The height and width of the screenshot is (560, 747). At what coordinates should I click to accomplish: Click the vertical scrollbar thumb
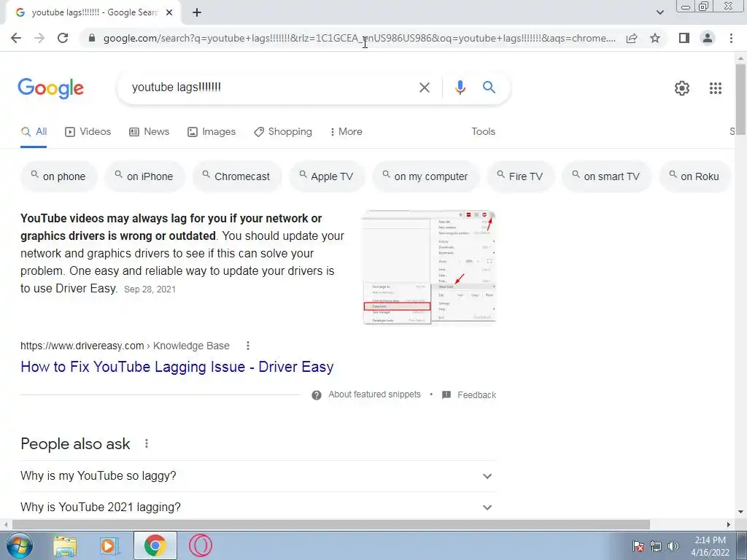coord(740,99)
